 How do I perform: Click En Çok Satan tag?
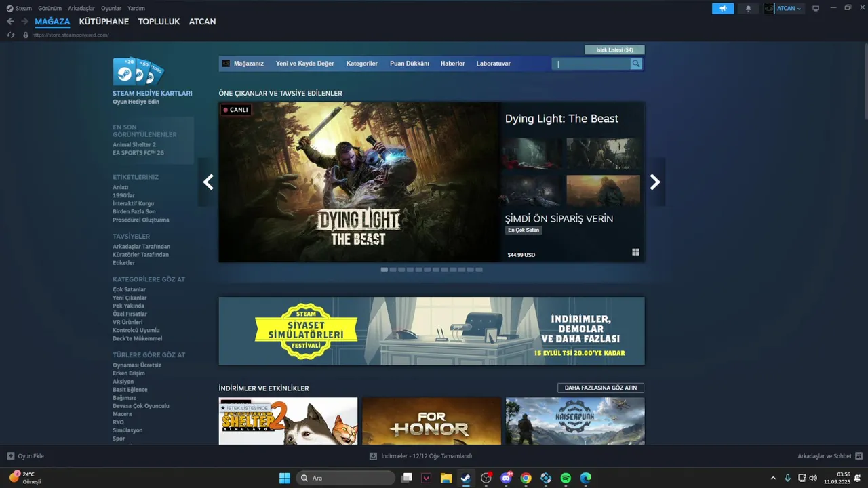[524, 230]
